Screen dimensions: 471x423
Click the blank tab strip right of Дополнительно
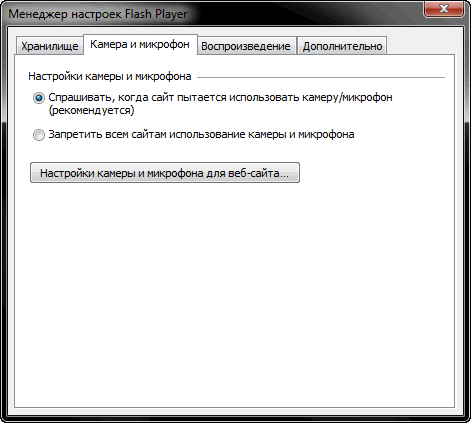[x=421, y=46]
